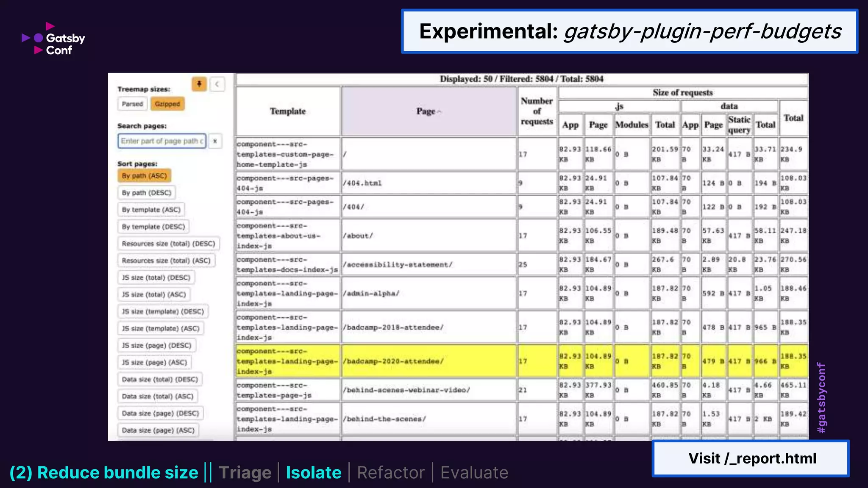Click the custom-page-home-template-js template cell

pos(288,155)
